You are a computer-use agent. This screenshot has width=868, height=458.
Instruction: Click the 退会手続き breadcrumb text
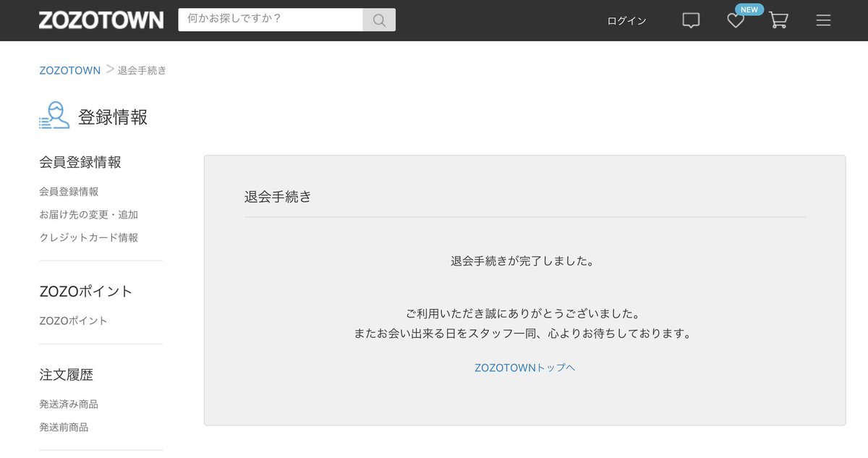[x=142, y=70]
